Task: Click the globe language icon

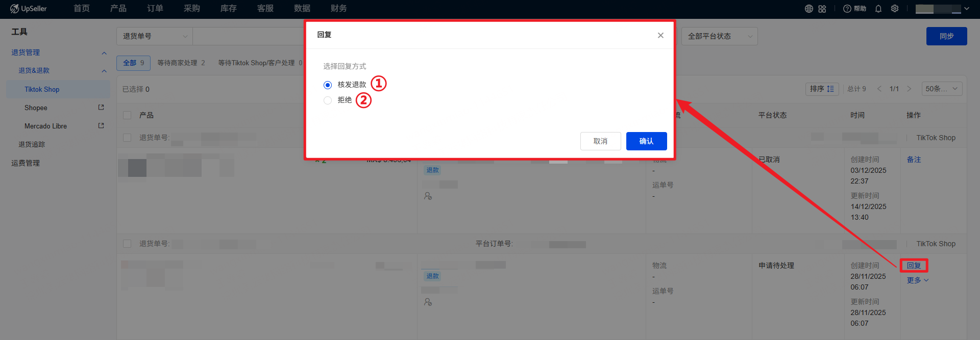Action: [x=809, y=9]
